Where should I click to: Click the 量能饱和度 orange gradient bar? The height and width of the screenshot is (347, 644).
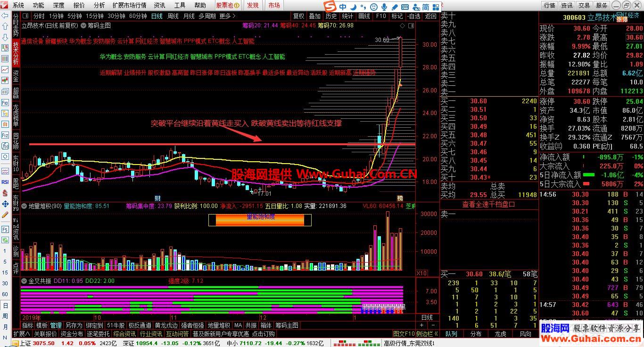pos(260,220)
